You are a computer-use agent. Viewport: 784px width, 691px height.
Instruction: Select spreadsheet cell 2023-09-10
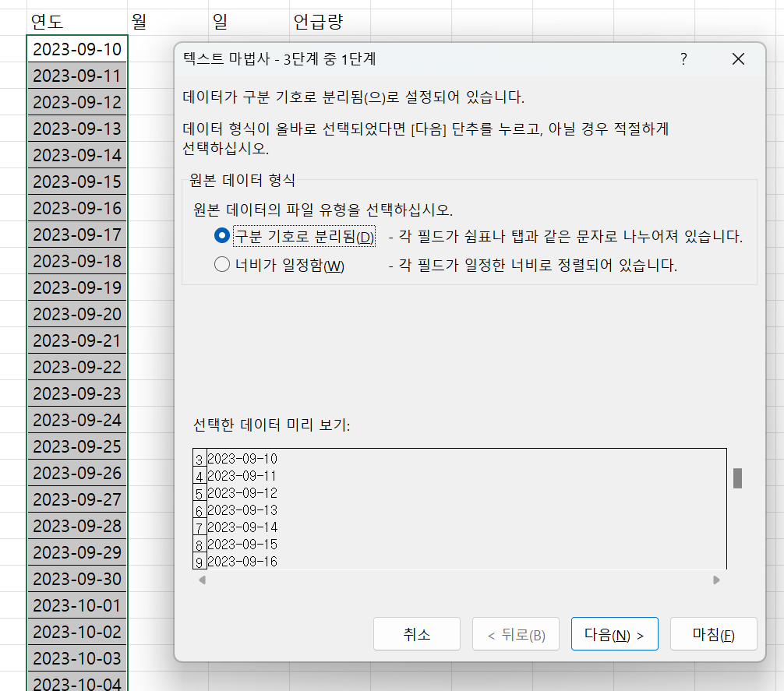77,49
